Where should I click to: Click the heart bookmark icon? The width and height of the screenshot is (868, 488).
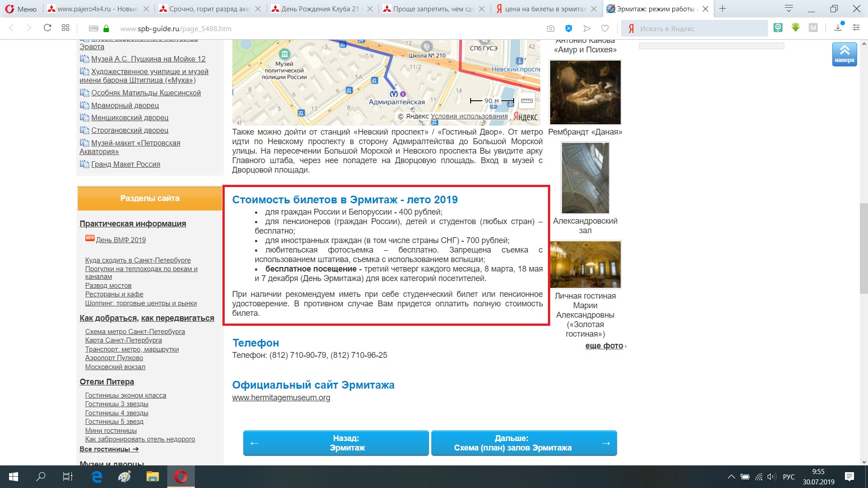pyautogui.click(x=605, y=28)
